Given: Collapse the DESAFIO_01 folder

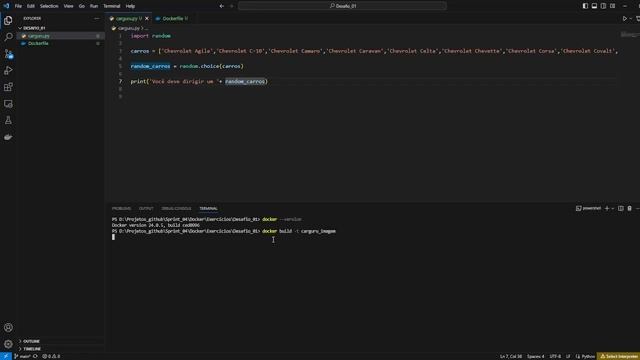Looking at the screenshot, I should [34, 28].
